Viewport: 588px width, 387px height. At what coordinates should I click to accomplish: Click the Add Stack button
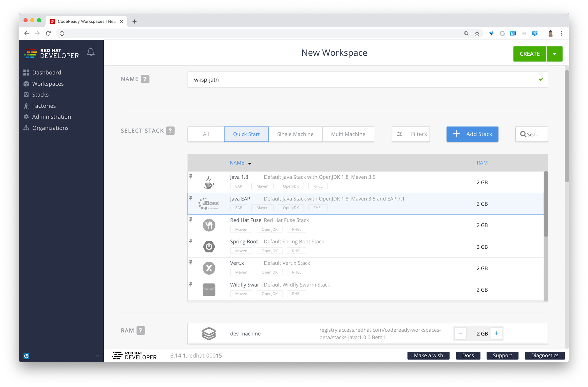tap(472, 134)
